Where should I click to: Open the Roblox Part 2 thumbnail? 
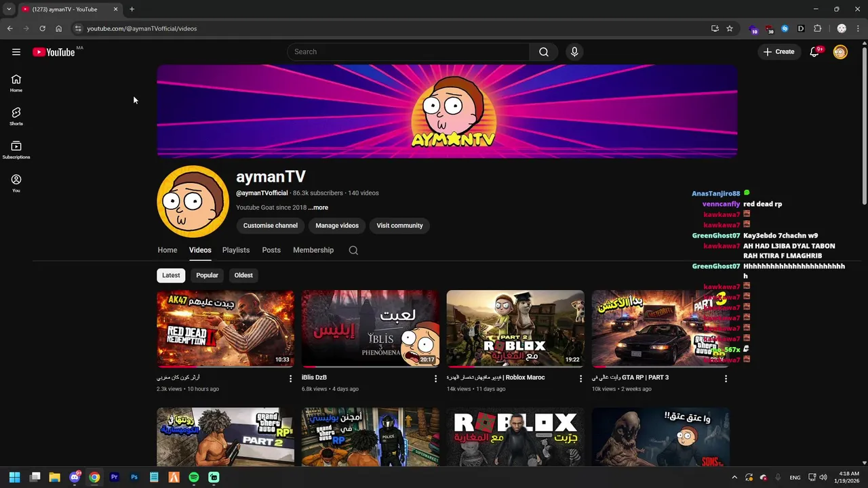[515, 329]
